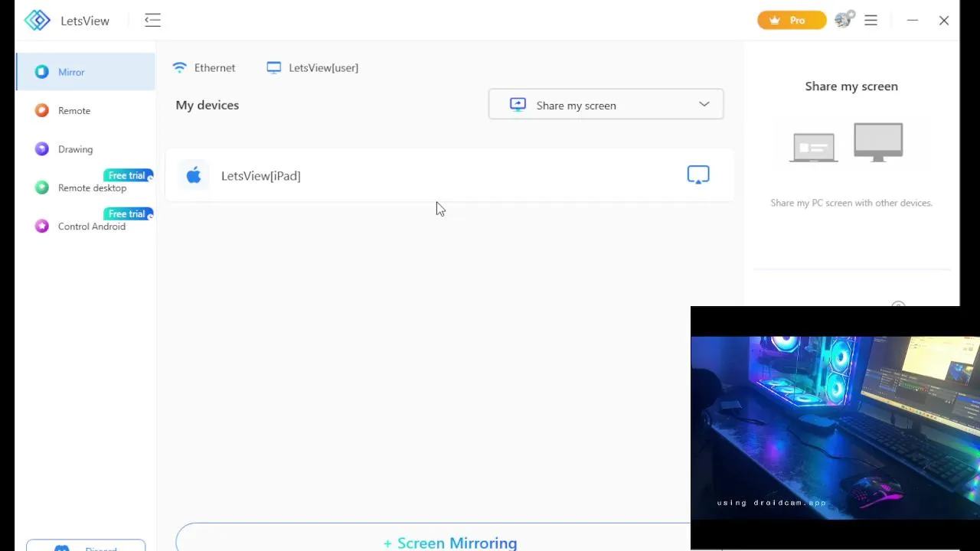The image size is (980, 551).
Task: Open the Remote section
Action: [x=86, y=110]
